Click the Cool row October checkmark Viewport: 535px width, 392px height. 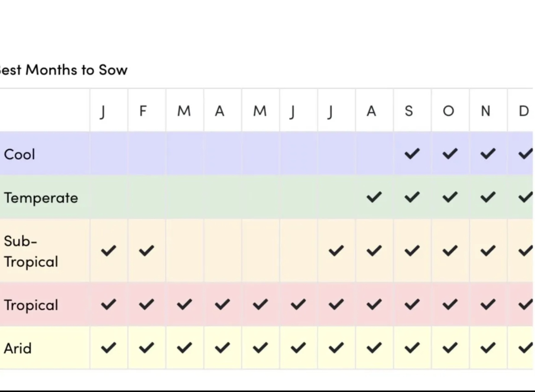450,154
